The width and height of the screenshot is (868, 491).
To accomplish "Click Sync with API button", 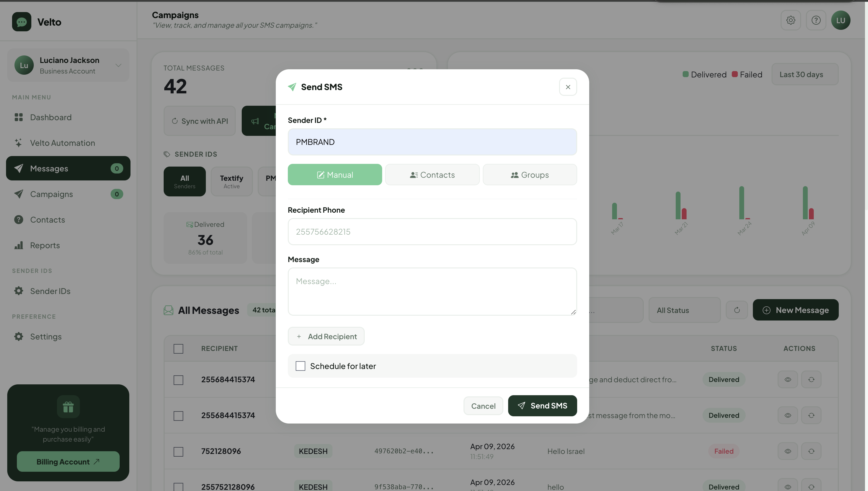I will [200, 121].
